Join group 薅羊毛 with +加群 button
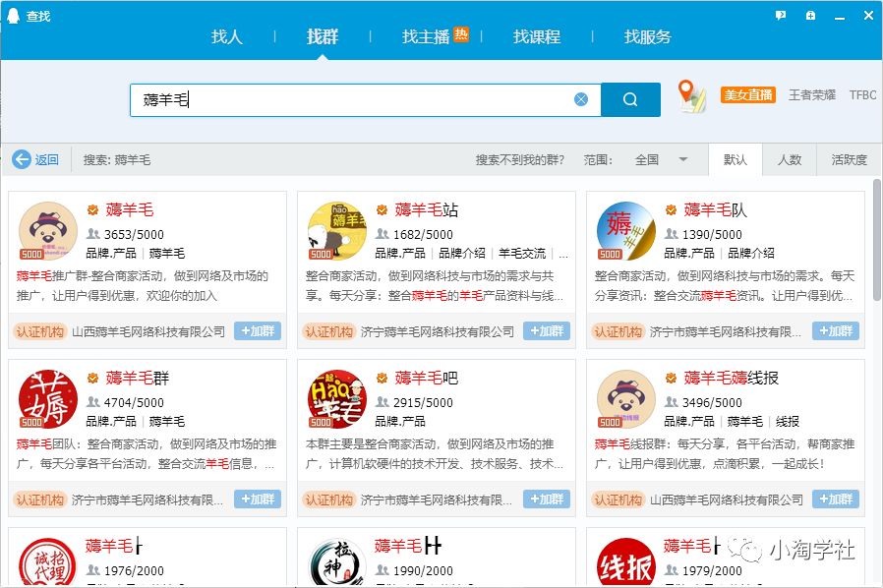 (258, 330)
